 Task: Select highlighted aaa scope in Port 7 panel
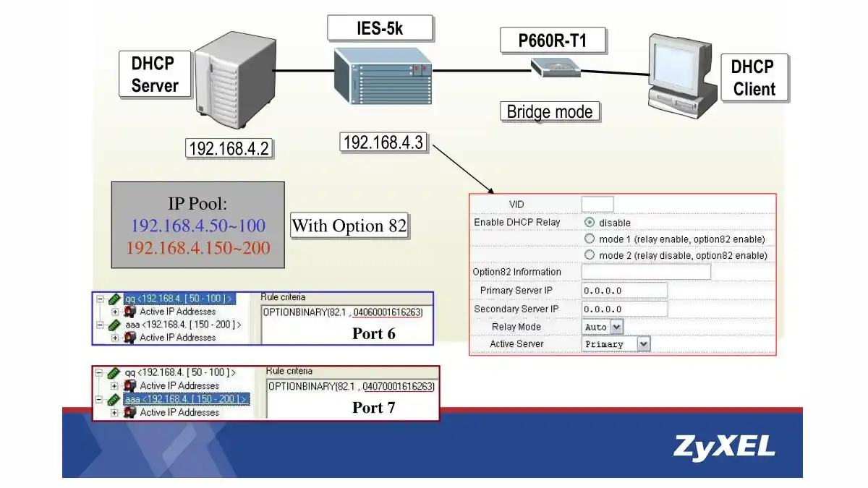click(x=187, y=399)
